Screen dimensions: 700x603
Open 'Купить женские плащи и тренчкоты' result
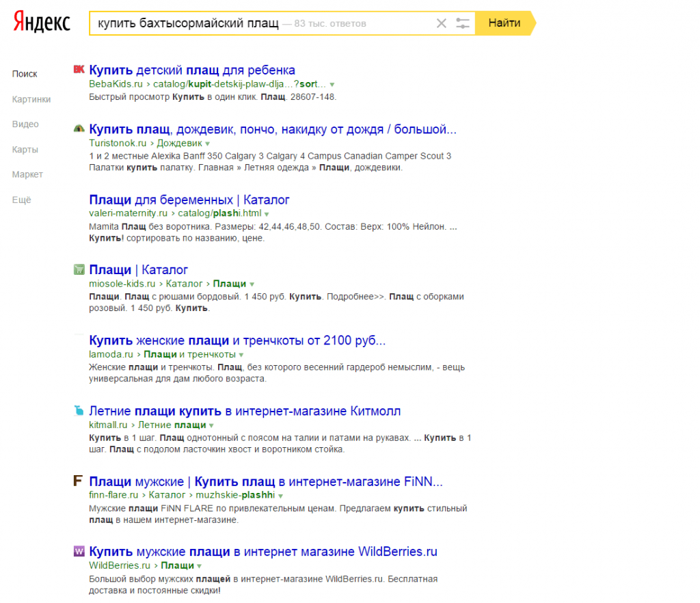tap(237, 340)
